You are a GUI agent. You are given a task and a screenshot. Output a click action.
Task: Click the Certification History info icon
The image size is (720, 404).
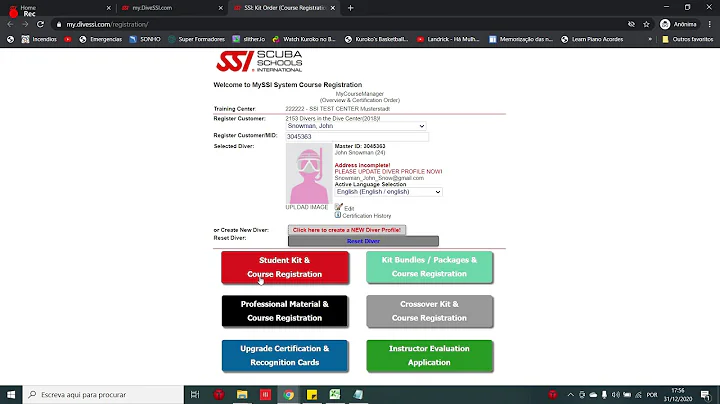tap(338, 215)
